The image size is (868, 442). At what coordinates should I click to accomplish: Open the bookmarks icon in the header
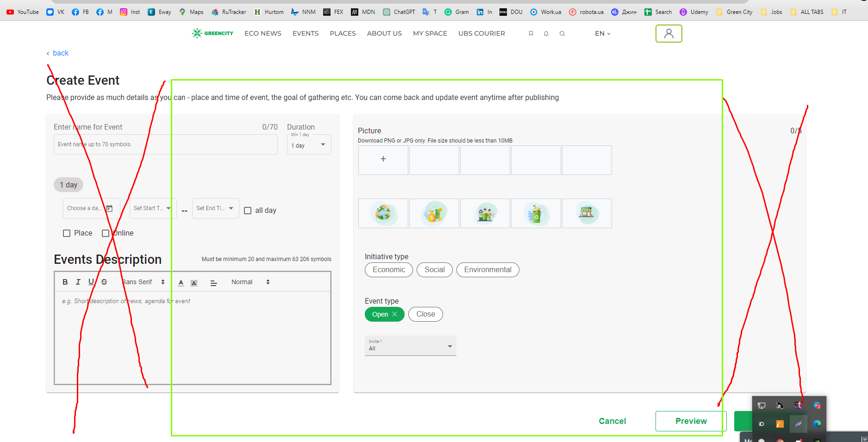coord(531,33)
